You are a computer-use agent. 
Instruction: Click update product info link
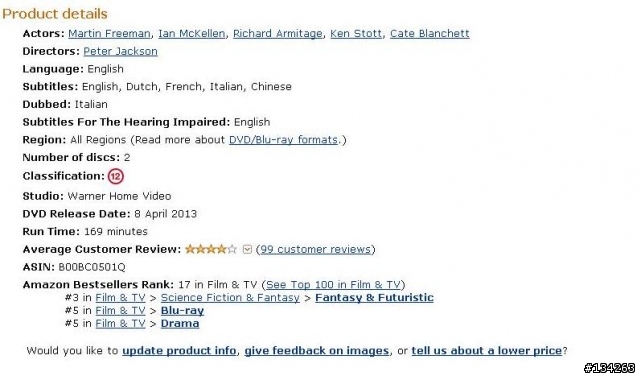[179, 351]
